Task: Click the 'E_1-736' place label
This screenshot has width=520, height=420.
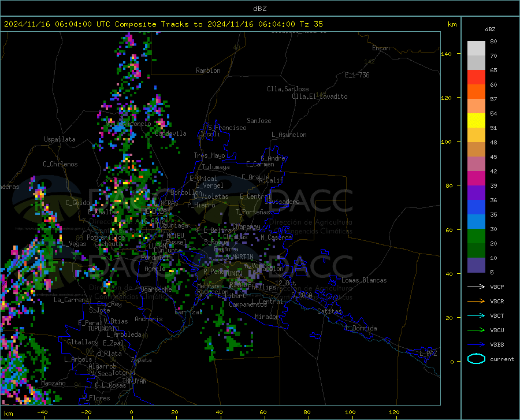Action: 357,75
